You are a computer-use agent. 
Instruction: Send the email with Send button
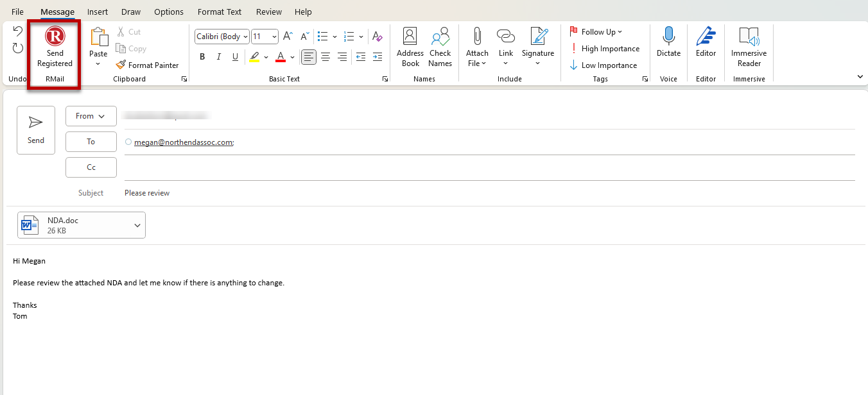[x=36, y=130]
